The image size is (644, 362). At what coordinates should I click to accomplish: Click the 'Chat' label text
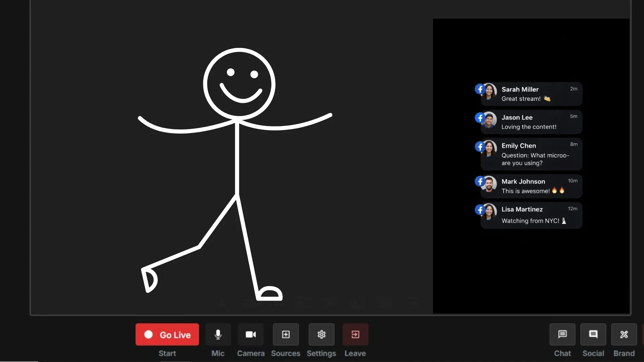coord(562,353)
